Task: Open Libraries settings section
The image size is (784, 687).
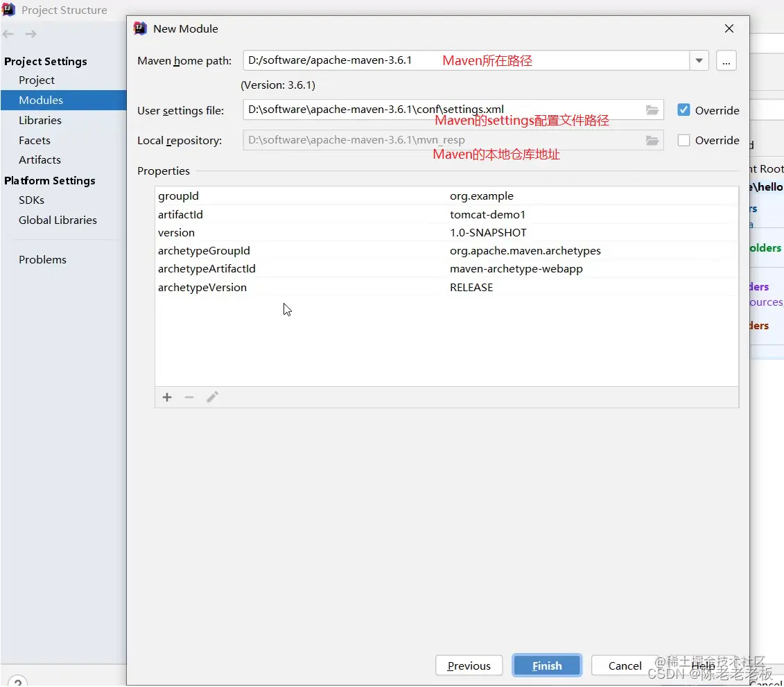Action: pos(40,120)
